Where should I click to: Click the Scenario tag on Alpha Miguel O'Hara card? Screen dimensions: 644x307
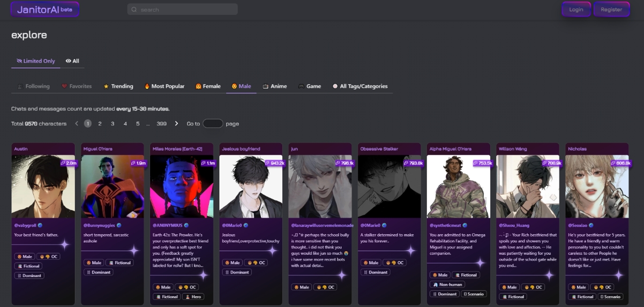(x=474, y=294)
